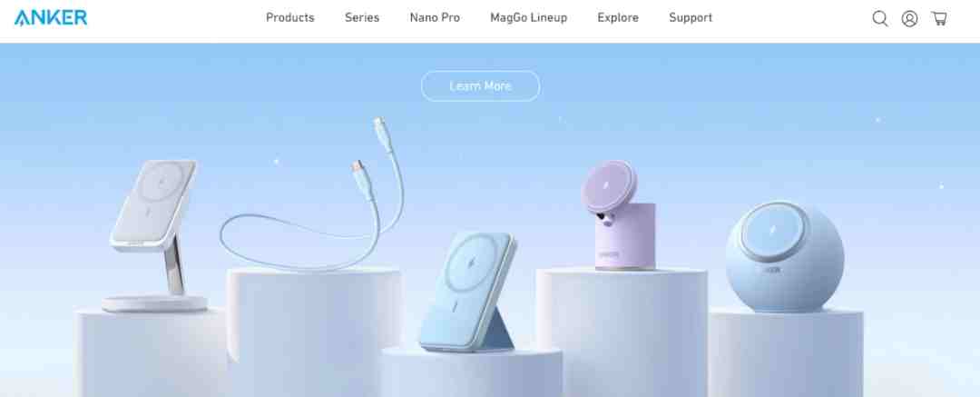Click the Learn More button

click(480, 85)
